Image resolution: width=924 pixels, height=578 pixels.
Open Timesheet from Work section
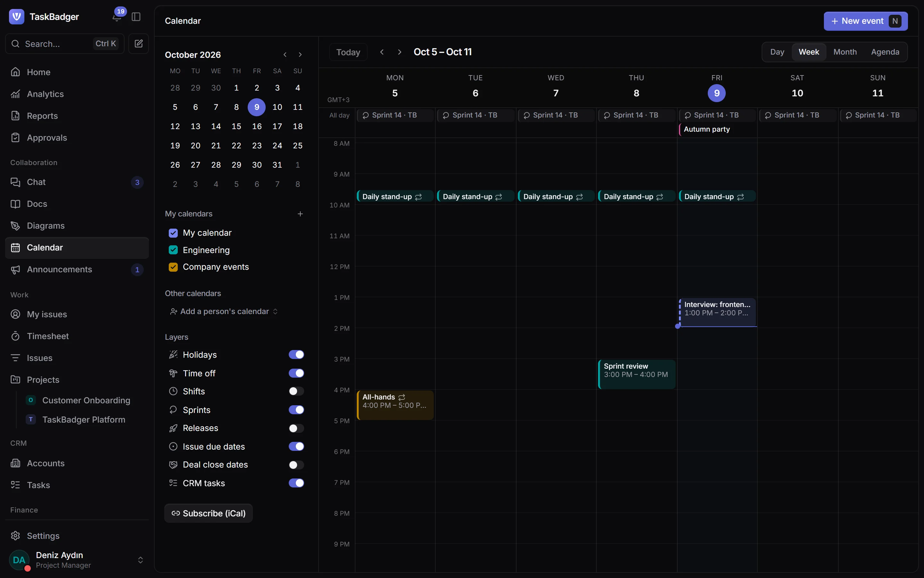77,336
